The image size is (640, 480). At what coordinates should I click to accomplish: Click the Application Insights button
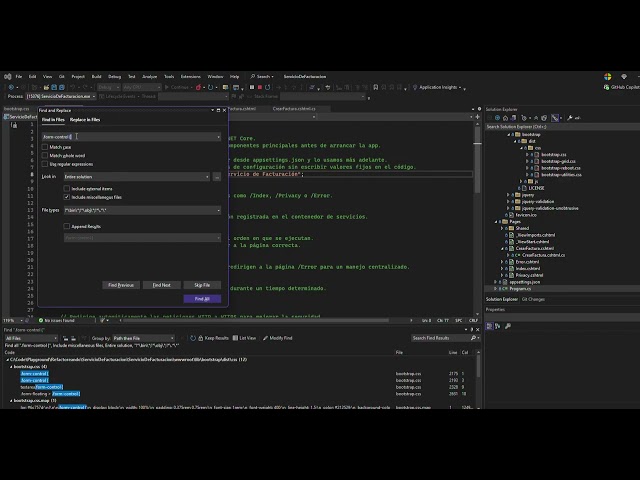[x=438, y=87]
